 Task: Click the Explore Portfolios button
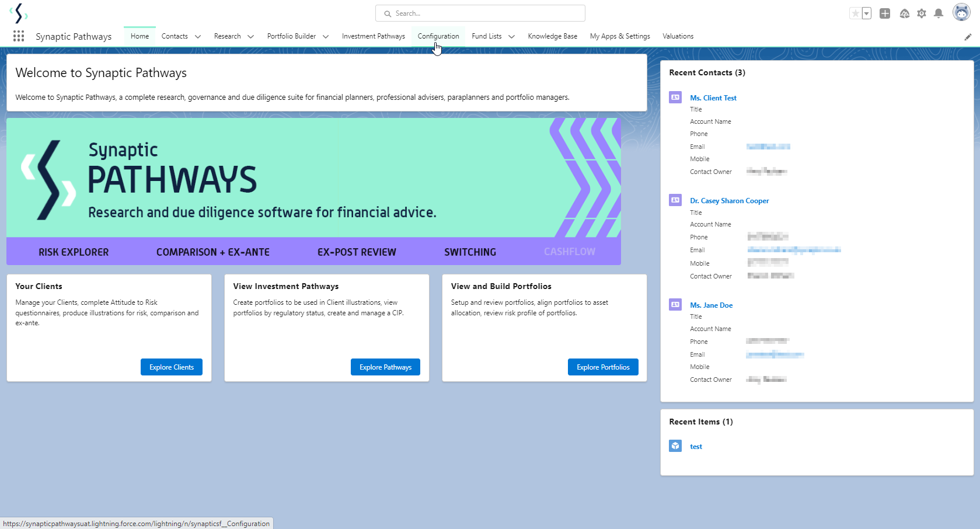point(603,367)
